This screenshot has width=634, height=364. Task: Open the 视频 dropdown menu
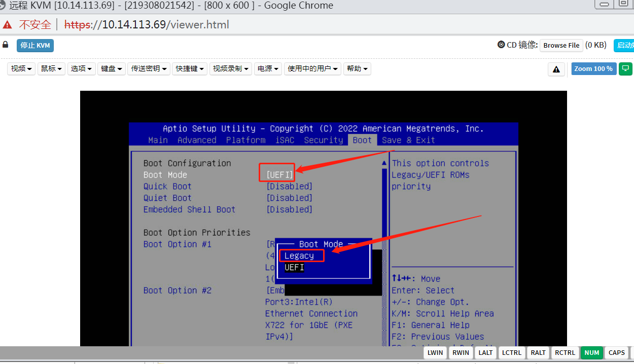pyautogui.click(x=21, y=68)
